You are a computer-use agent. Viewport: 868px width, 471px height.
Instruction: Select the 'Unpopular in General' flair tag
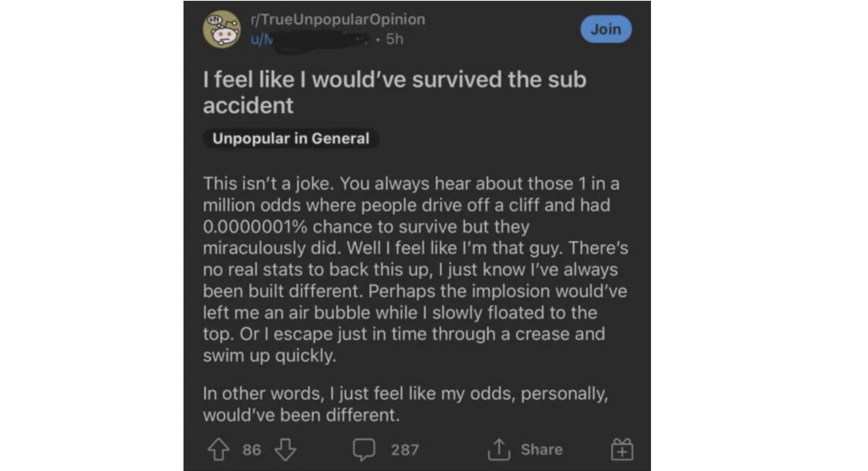coord(291,138)
